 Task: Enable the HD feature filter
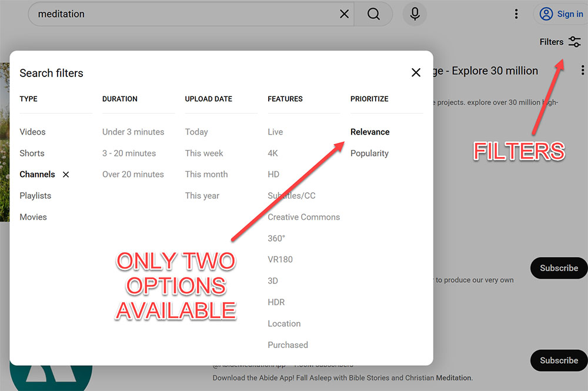point(273,174)
